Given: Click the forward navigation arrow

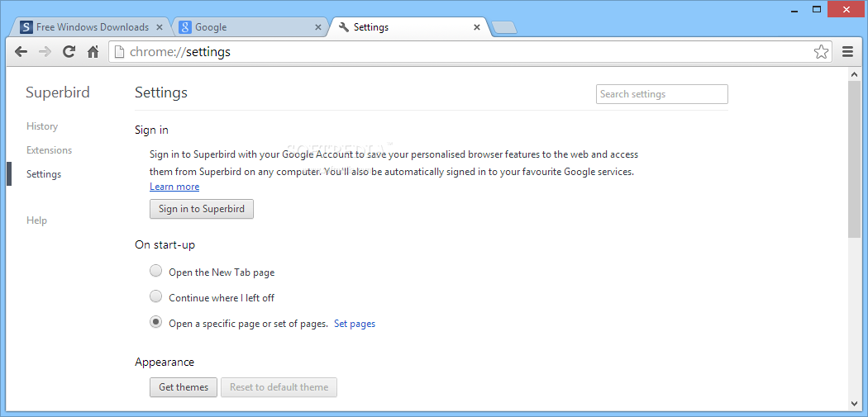Looking at the screenshot, I should [45, 52].
